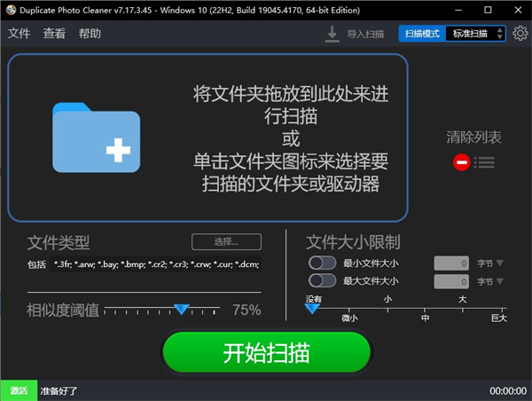Viewport: 532px width, 401px height.
Task: Click the 相似度阈值 label
Action: pos(63,310)
